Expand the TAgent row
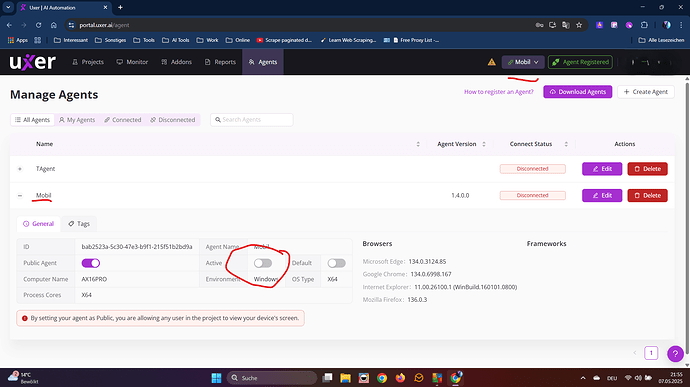 (x=20, y=169)
